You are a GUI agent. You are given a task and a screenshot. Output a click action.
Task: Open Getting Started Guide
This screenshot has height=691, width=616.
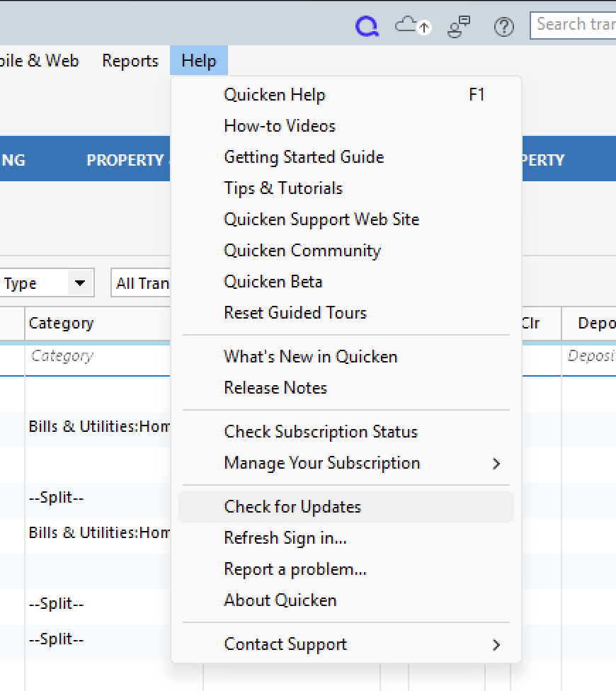(x=346, y=157)
